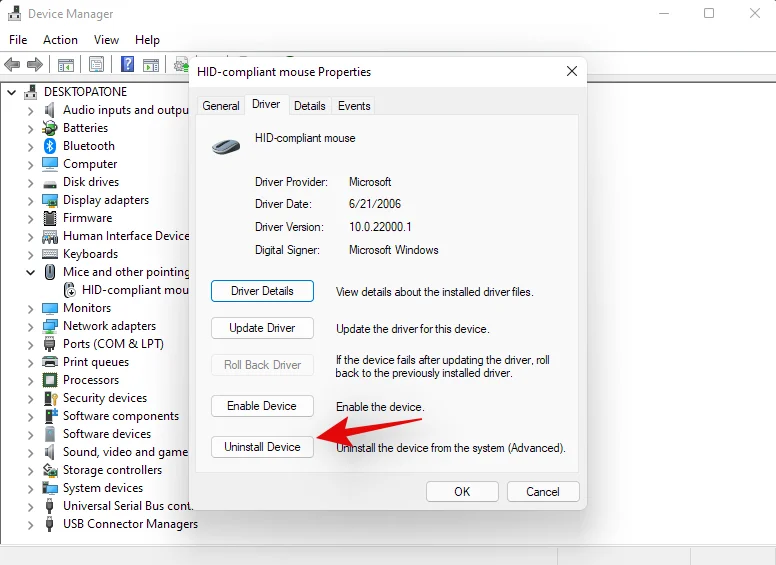776x565 pixels.
Task: Switch to the Events tab
Action: click(x=354, y=106)
